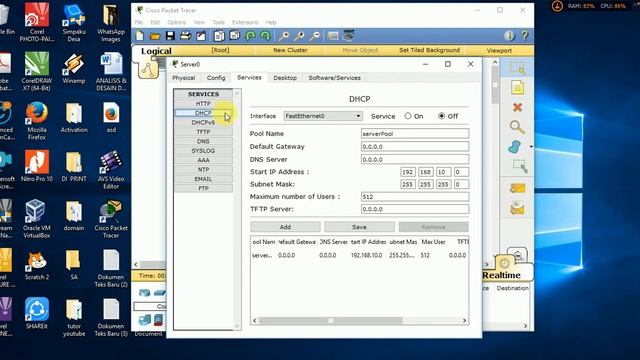Open the Drawing Palette toolbar icon

[333, 36]
